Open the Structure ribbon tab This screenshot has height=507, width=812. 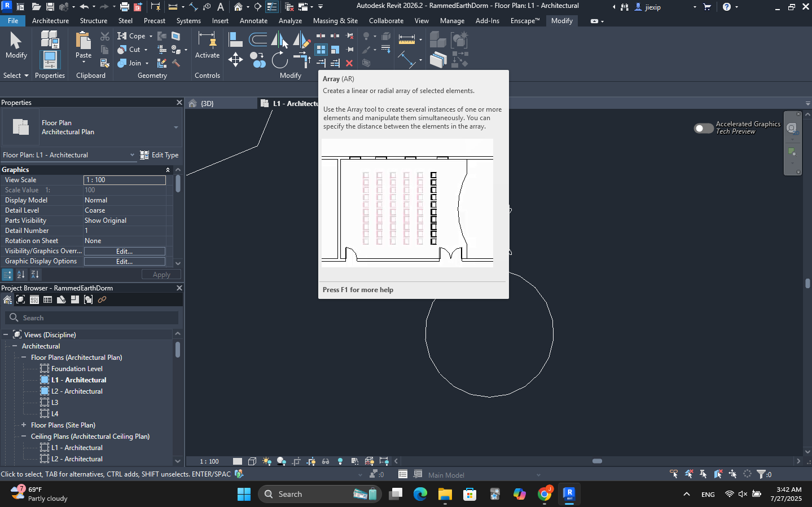tap(93, 21)
